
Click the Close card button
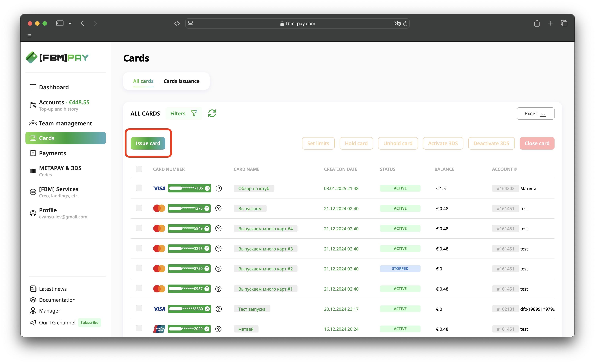pyautogui.click(x=537, y=143)
